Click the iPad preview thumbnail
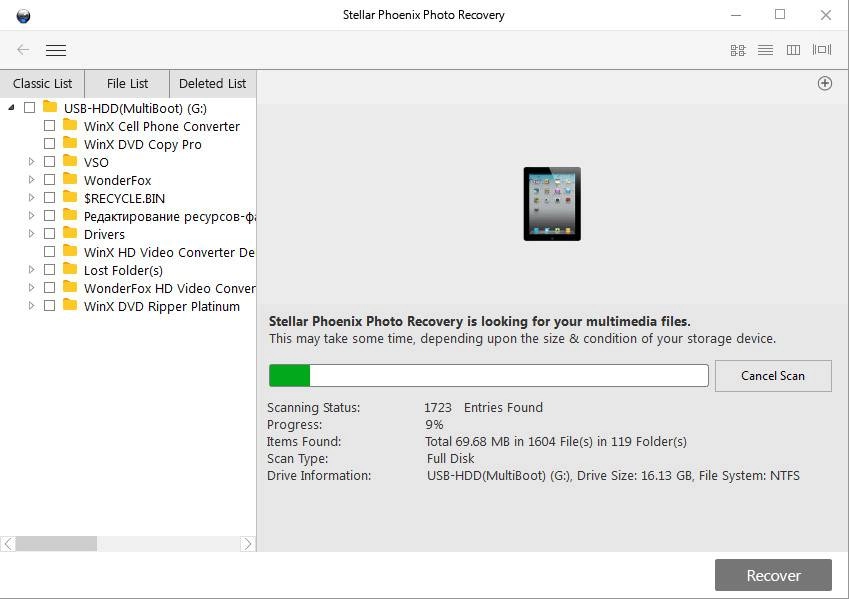849x599 pixels. [552, 204]
